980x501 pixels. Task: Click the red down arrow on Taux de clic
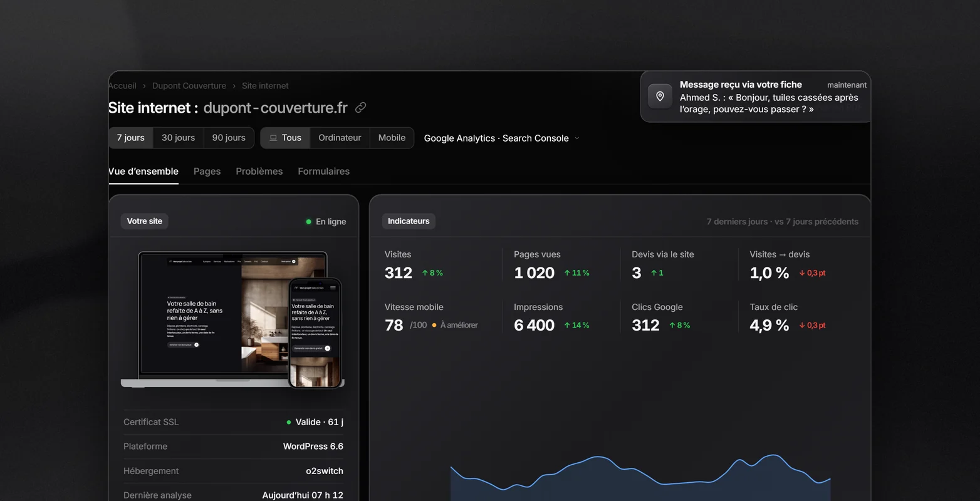tap(802, 326)
